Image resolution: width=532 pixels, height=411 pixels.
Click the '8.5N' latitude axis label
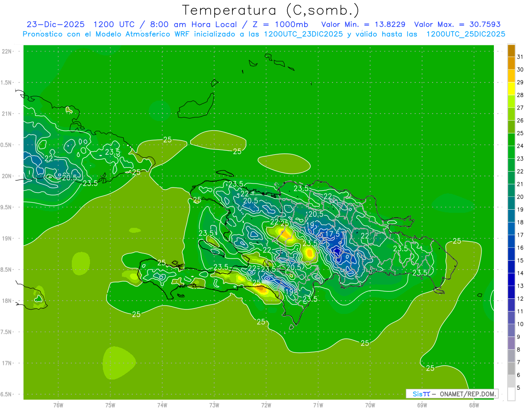(7, 270)
